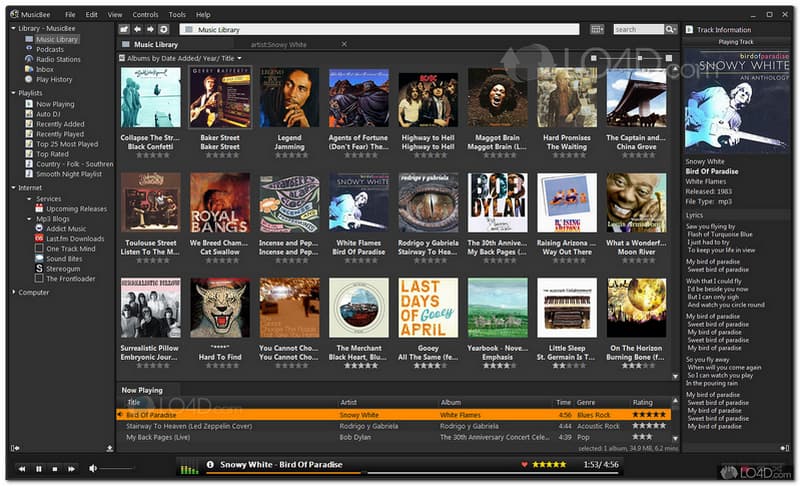Select the Legend album cover
800x486 pixels.
pyautogui.click(x=289, y=97)
